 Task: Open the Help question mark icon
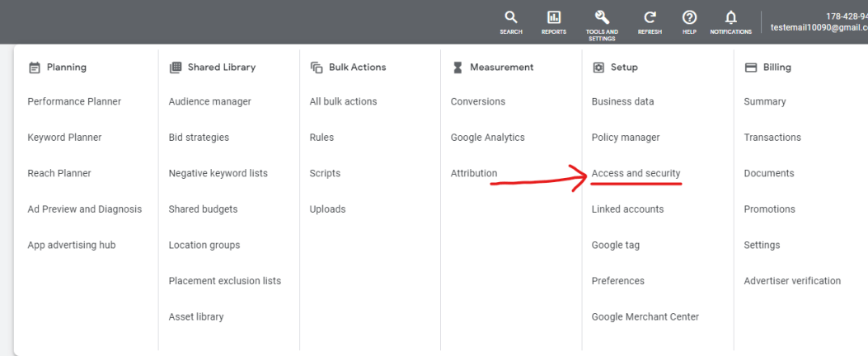click(x=689, y=18)
